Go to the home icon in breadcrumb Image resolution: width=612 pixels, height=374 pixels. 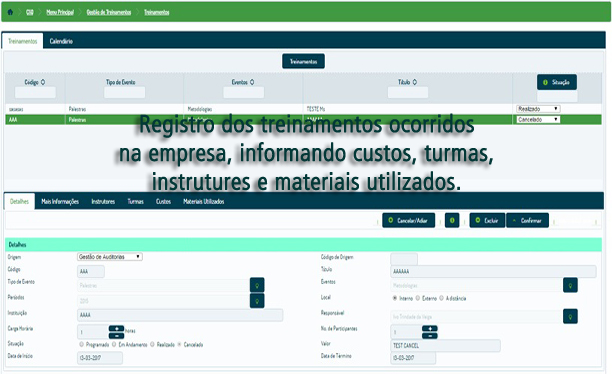(x=10, y=12)
